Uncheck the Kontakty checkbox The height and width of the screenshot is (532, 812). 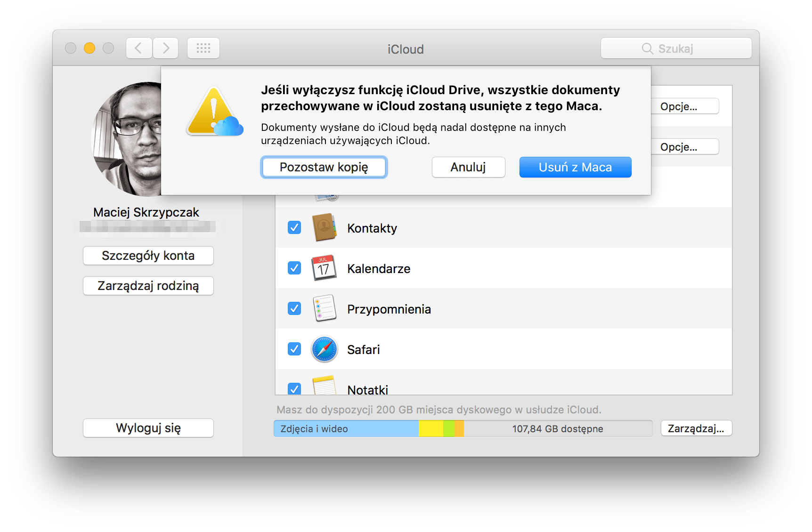(x=294, y=227)
